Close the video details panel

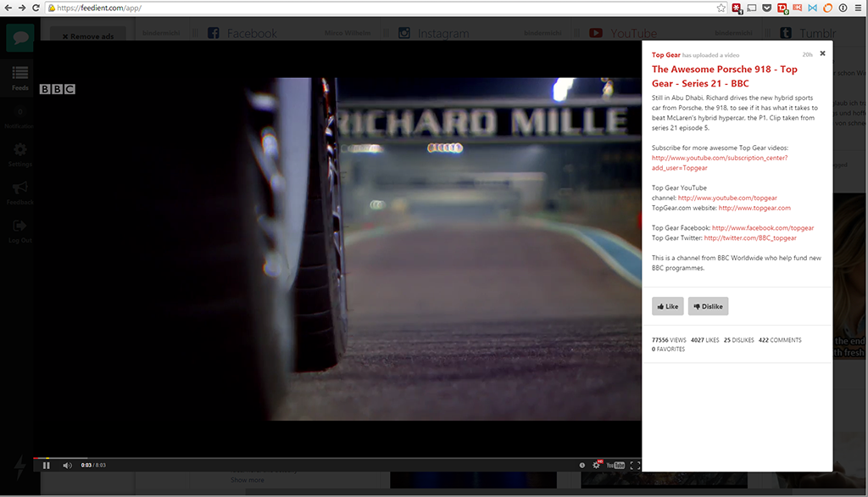pos(822,53)
